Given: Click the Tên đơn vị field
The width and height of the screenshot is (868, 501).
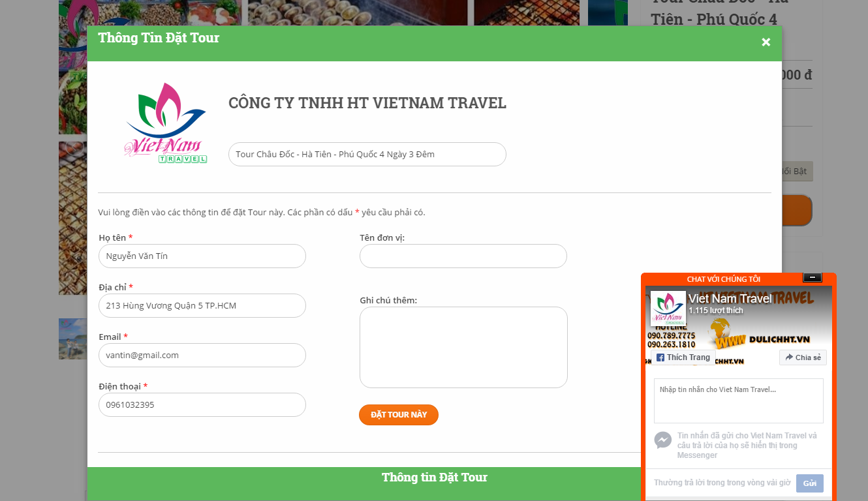Looking at the screenshot, I should [463, 256].
